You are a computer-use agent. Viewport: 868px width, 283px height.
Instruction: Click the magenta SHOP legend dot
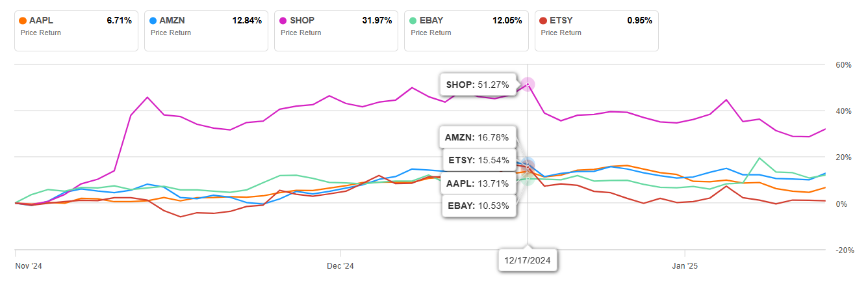click(x=283, y=21)
